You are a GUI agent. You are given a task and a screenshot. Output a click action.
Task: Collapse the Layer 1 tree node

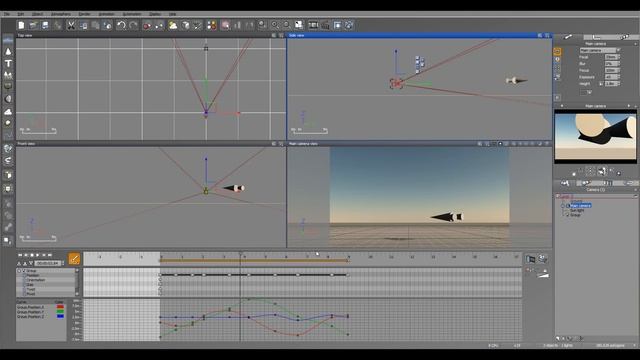[x=558, y=196]
